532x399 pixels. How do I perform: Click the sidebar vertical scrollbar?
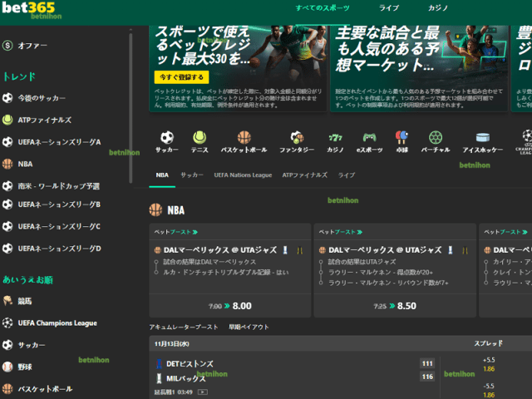click(131, 107)
